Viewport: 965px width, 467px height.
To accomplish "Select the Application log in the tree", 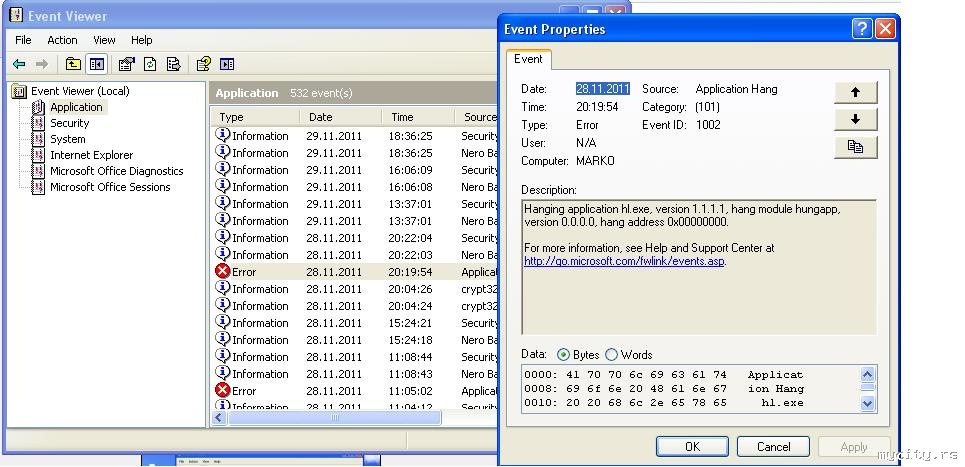I will (76, 107).
